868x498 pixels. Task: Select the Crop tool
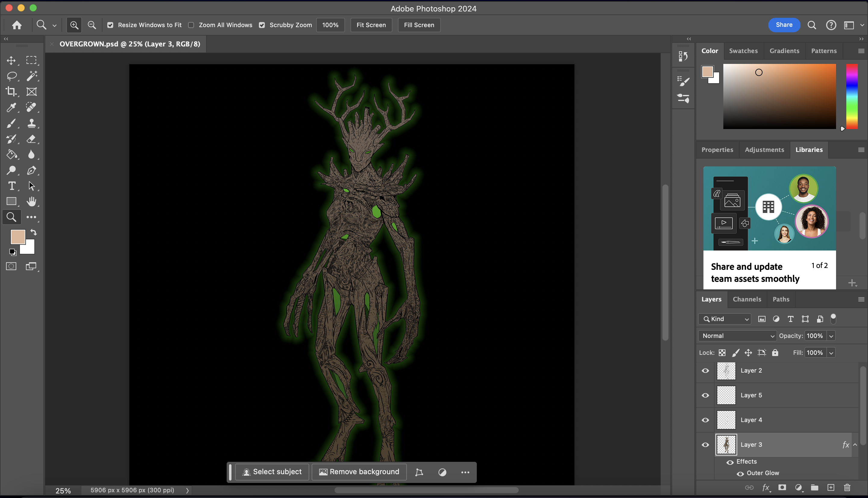11,91
